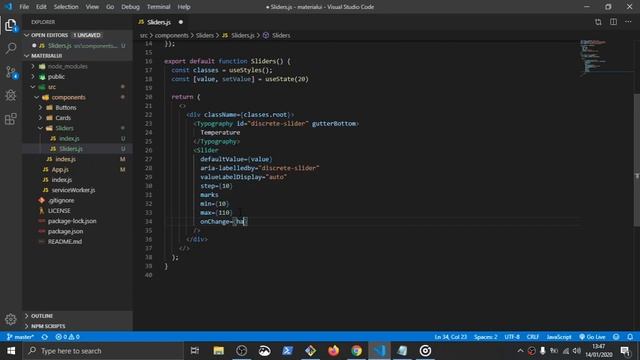The width and height of the screenshot is (640, 360).
Task: Change UTF-8 file encoding
Action: (512, 337)
